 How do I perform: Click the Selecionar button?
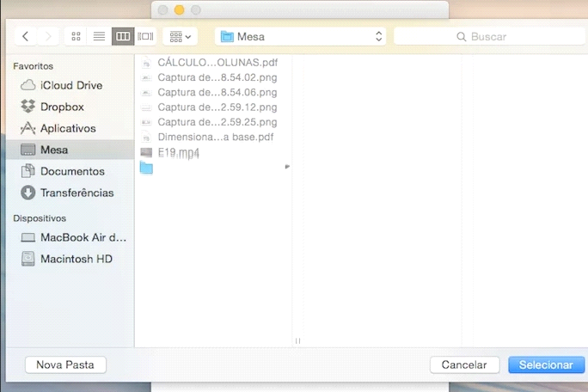pyautogui.click(x=547, y=364)
